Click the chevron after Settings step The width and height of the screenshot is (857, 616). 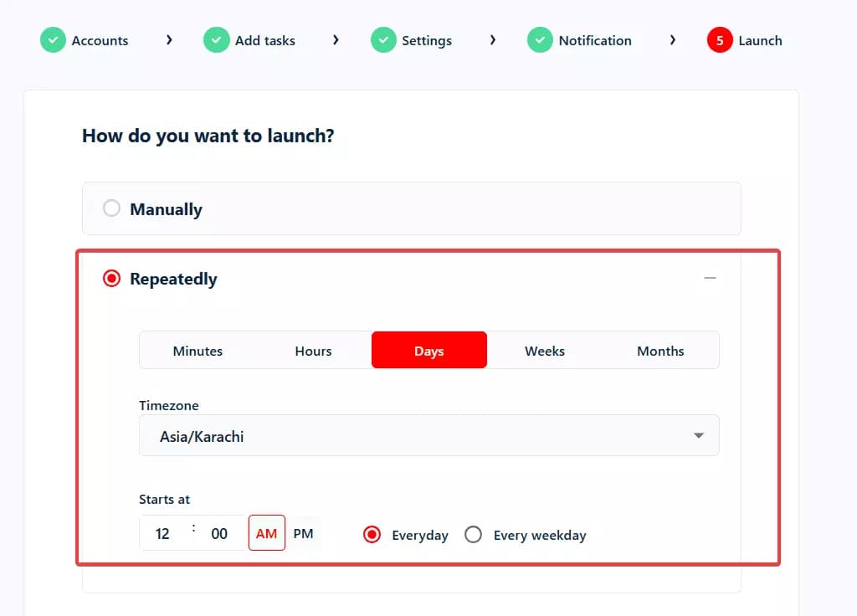pyautogui.click(x=493, y=39)
